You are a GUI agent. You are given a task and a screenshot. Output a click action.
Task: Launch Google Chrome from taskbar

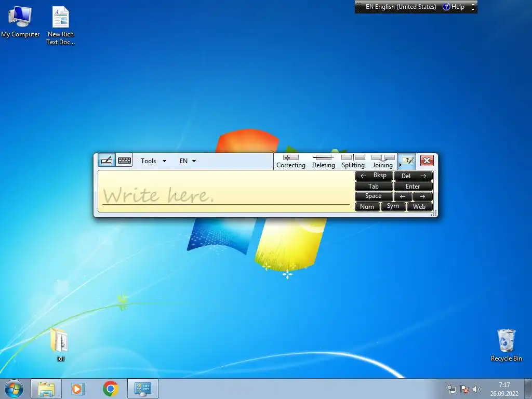110,389
